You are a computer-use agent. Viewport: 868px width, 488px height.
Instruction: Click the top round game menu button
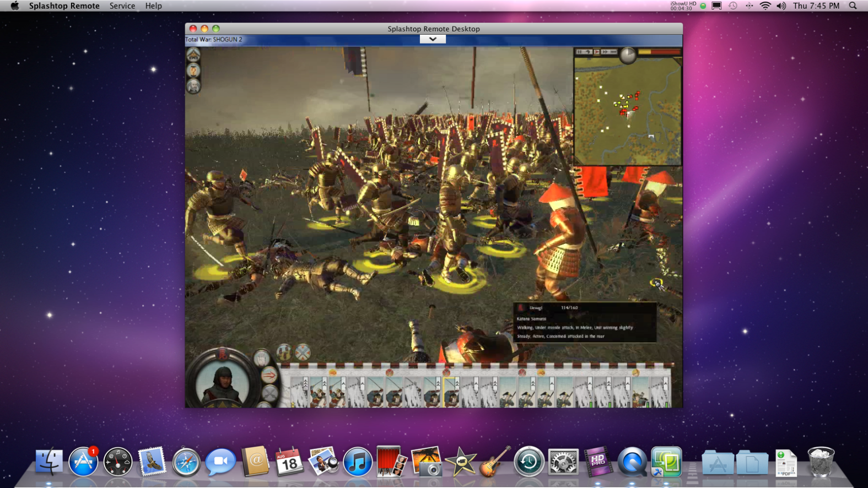coord(193,55)
